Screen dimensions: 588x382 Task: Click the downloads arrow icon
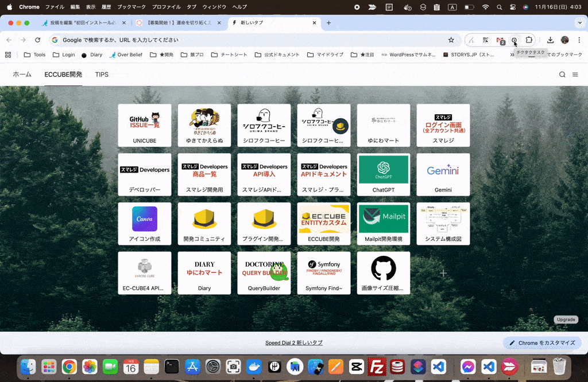[550, 40]
